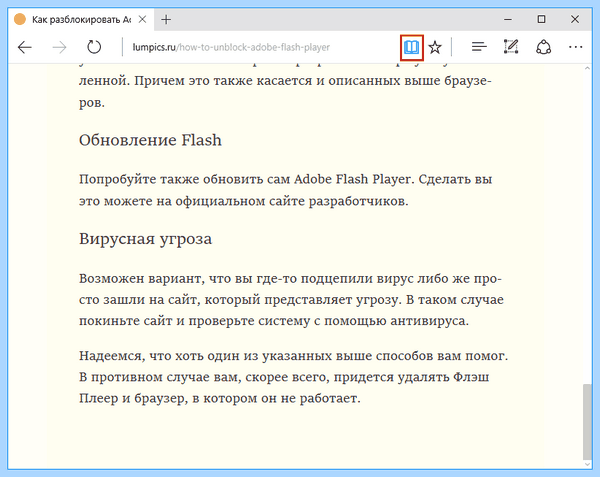Click the vertical scrollbar thumb

pyautogui.click(x=587, y=422)
